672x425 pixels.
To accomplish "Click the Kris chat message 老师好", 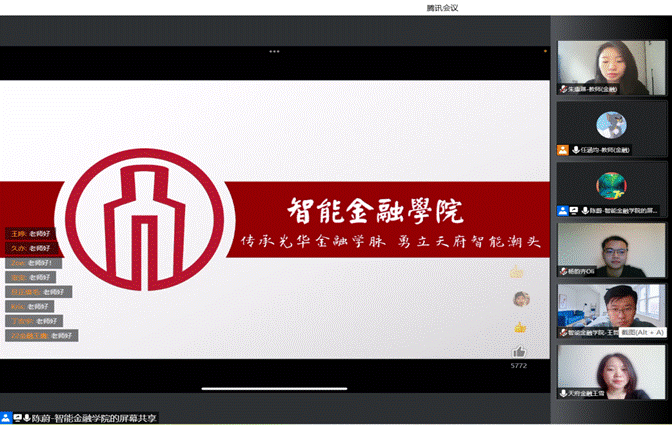I will (30, 306).
